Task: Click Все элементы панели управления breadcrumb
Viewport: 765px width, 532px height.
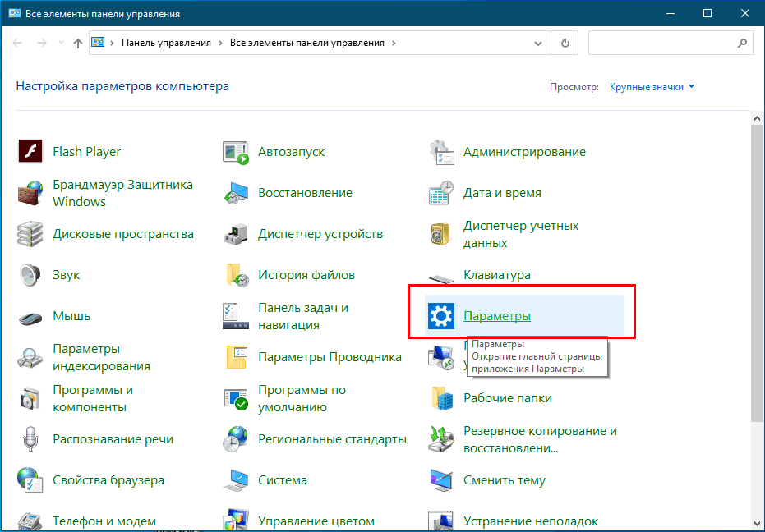Action: tap(306, 43)
